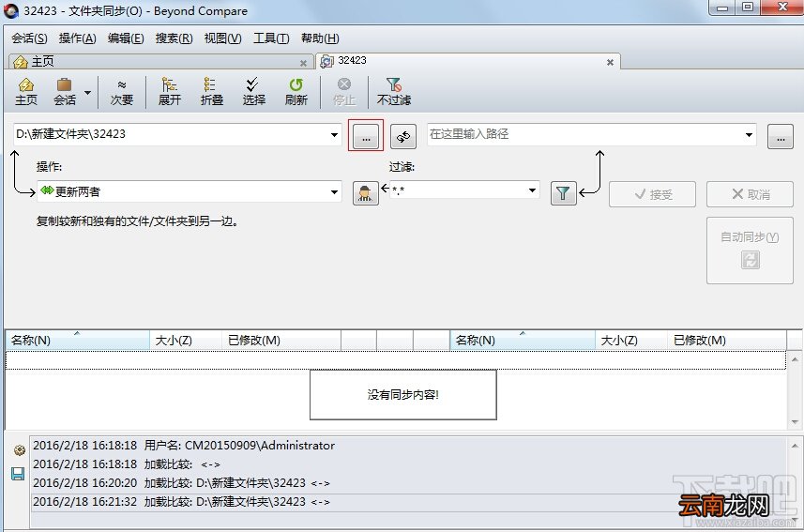Click the Beyond Compare title bar app icon
Image resolution: width=804 pixels, height=532 pixels.
[10, 10]
